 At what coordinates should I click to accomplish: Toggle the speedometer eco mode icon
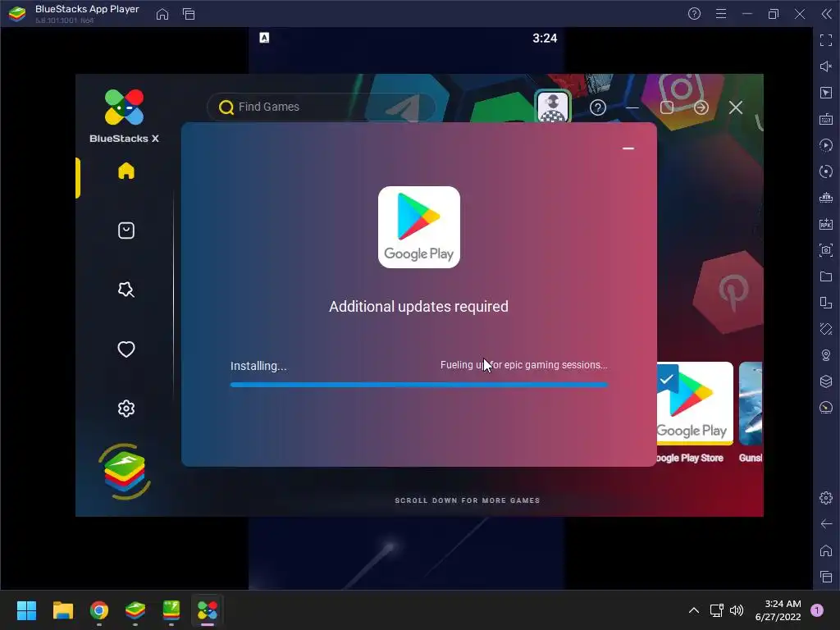point(826,408)
